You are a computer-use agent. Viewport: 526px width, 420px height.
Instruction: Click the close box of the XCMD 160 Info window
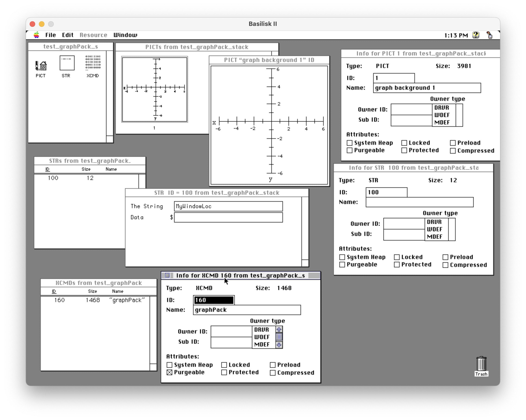point(167,275)
